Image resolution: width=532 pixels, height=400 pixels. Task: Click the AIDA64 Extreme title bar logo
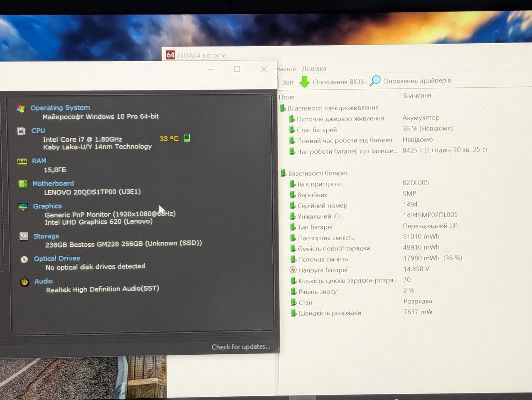170,55
